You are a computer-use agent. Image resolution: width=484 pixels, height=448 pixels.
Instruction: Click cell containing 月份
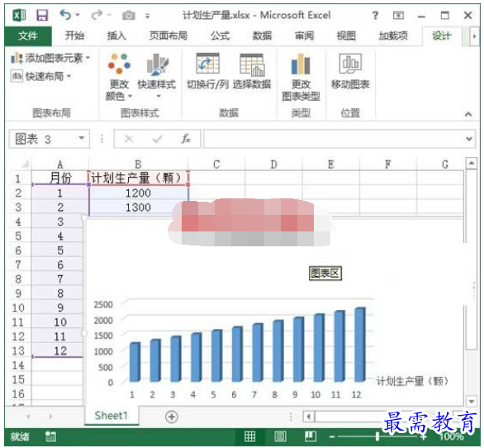click(60, 178)
